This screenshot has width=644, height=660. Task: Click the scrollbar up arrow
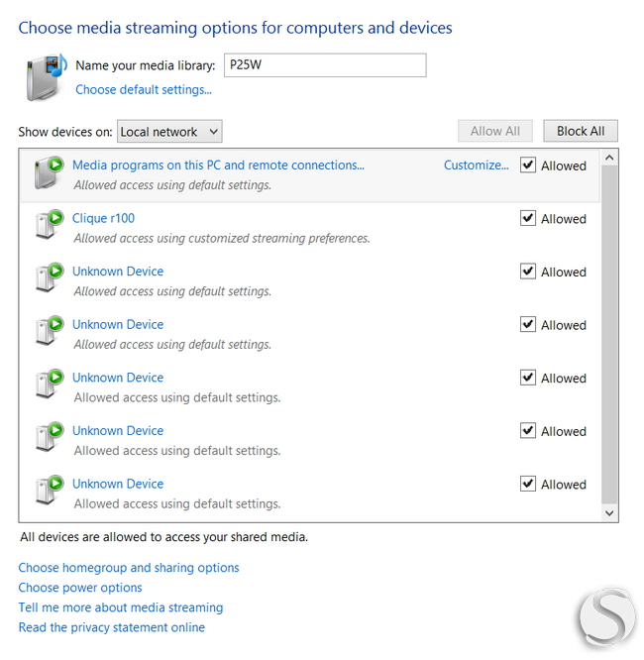point(609,159)
